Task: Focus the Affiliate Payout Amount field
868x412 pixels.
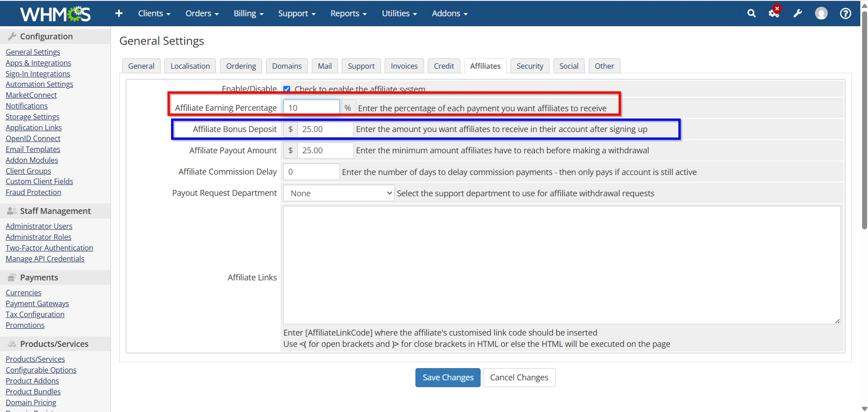Action: pyautogui.click(x=325, y=151)
